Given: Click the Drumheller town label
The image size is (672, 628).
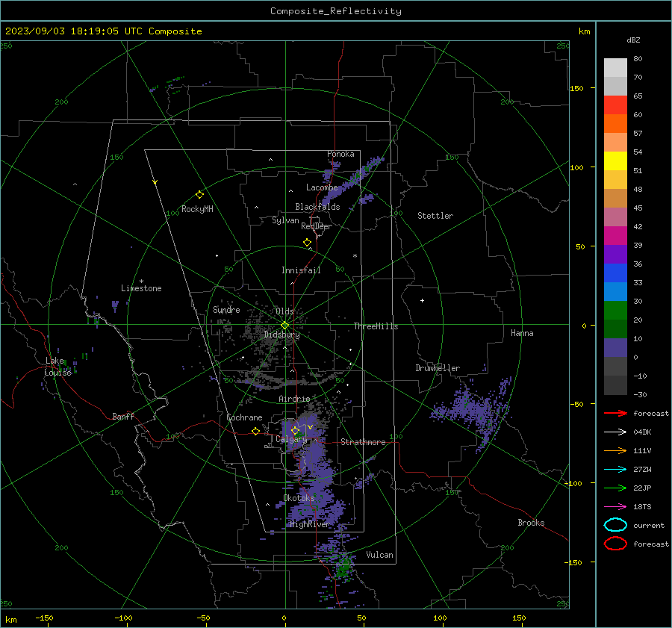Looking at the screenshot, I should coord(438,368).
